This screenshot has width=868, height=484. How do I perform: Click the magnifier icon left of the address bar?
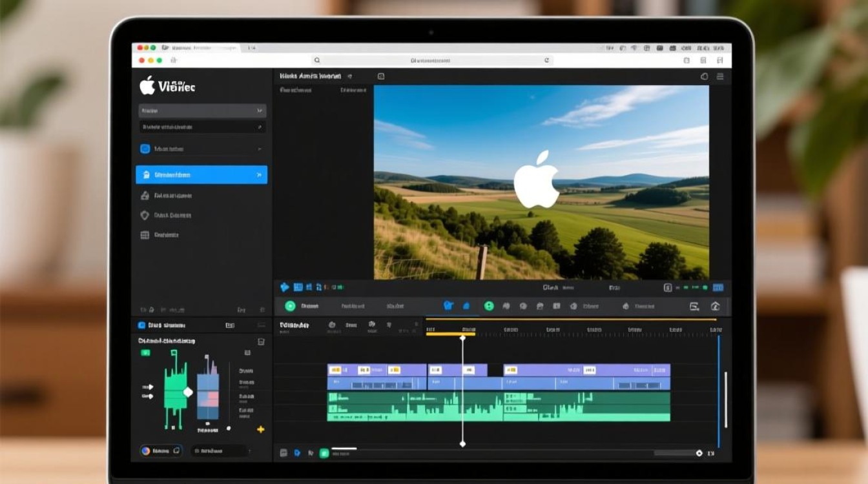coord(317,60)
